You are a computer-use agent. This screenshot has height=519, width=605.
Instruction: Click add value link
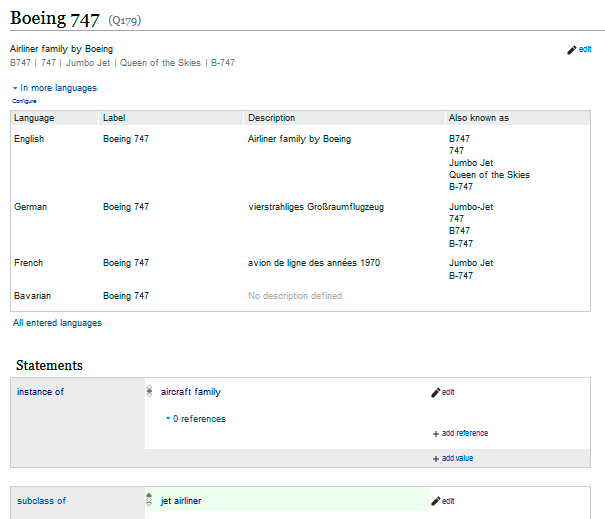457,458
